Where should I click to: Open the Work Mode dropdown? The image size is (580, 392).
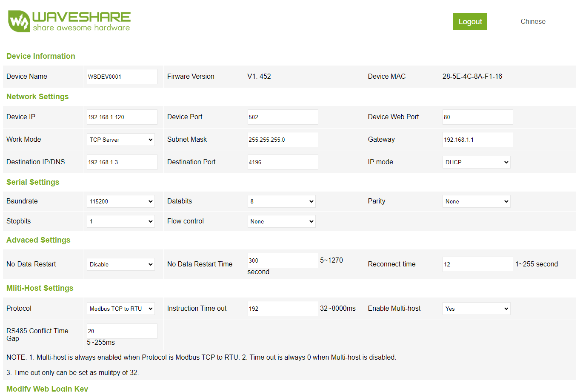coord(121,140)
